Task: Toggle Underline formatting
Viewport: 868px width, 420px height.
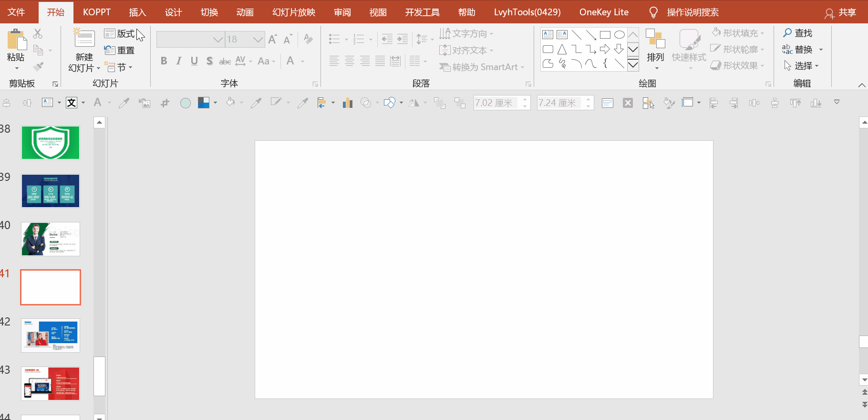Action: pyautogui.click(x=194, y=61)
